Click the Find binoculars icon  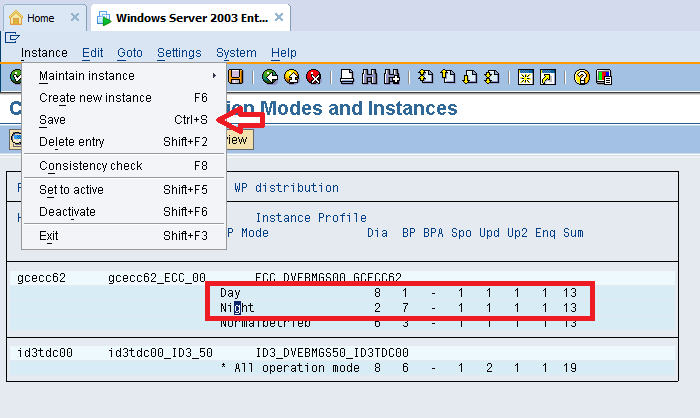point(369,77)
